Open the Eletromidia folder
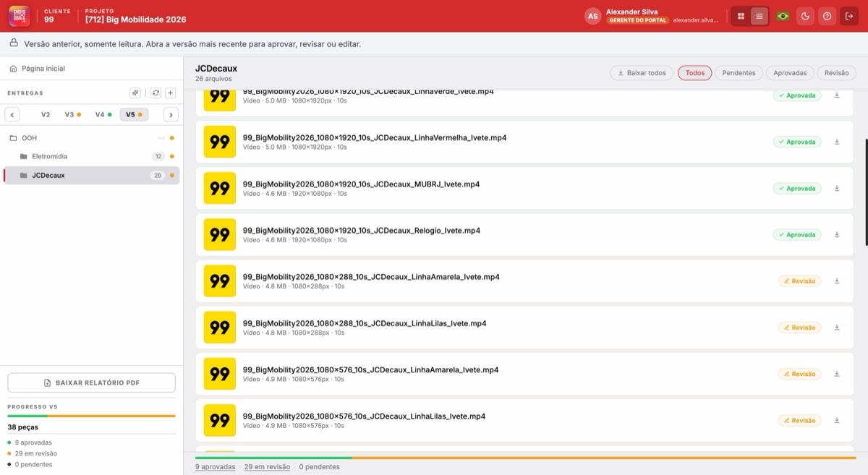The image size is (868, 475). (91, 156)
